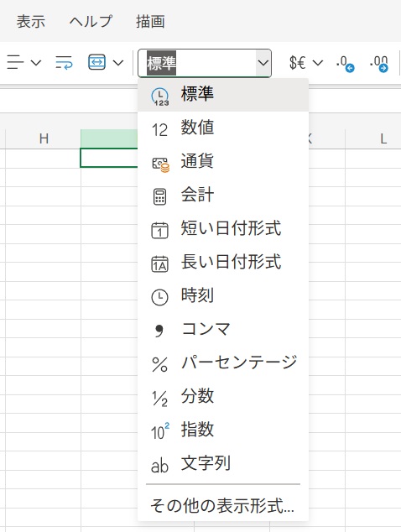Click the $€ currency format icon
Viewport: 401px width, 532px height.
pos(298,63)
